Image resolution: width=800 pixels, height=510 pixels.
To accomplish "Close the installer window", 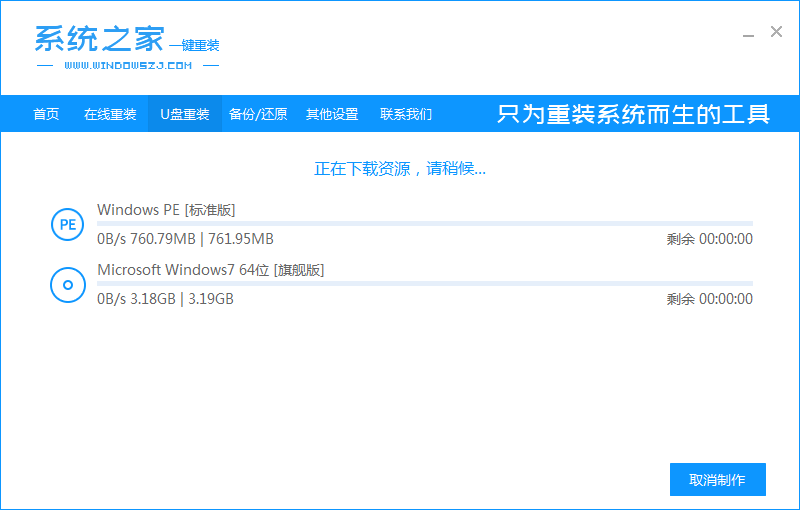I will [776, 32].
